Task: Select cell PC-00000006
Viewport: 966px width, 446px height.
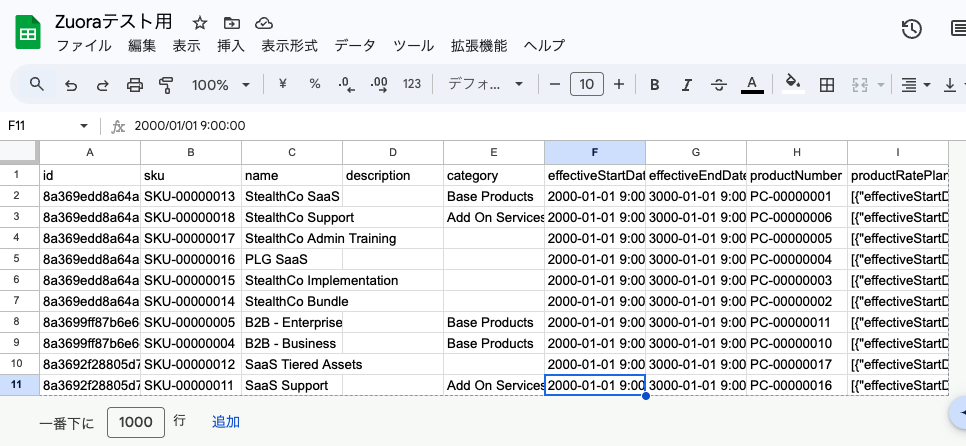Action: (x=797, y=217)
